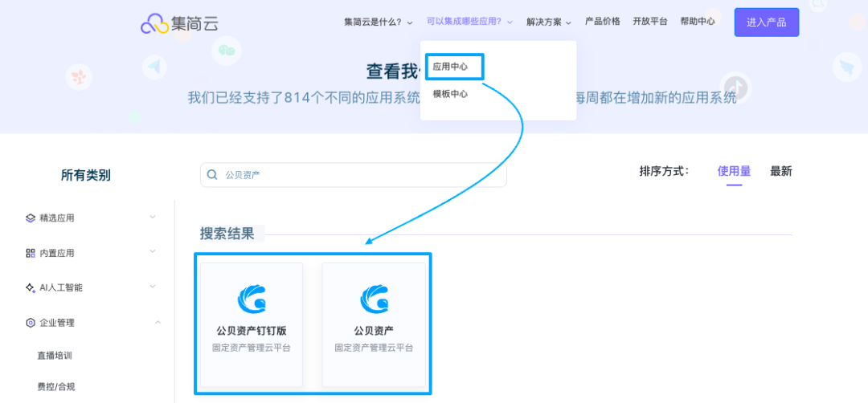This screenshot has width=868, height=403.
Task: Expand the 精选应用 category chevron
Action: 153,218
